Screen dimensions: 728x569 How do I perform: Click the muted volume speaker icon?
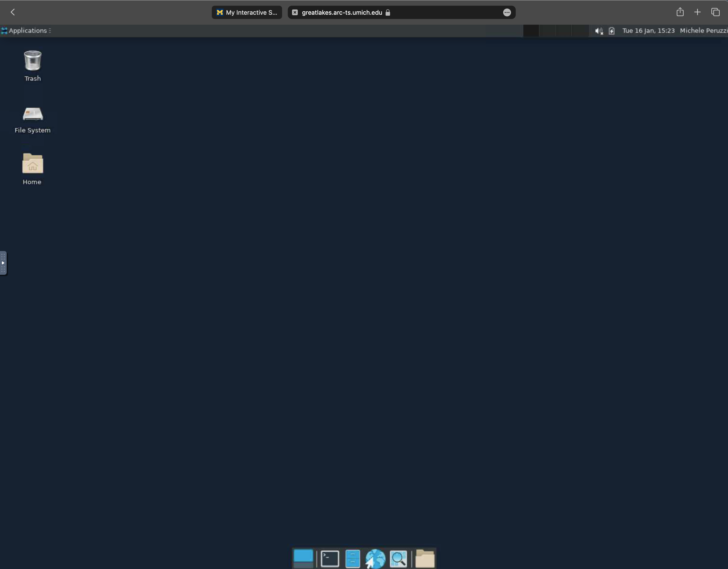pos(599,31)
